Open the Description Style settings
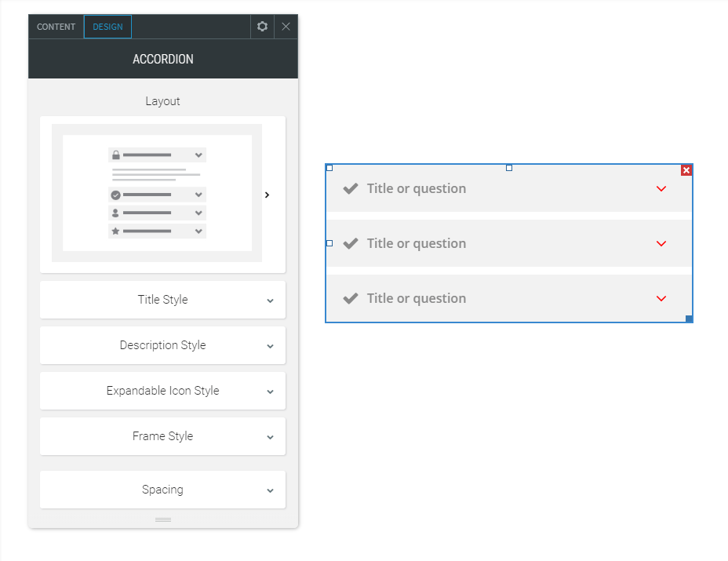The height and width of the screenshot is (561, 728). coord(162,345)
